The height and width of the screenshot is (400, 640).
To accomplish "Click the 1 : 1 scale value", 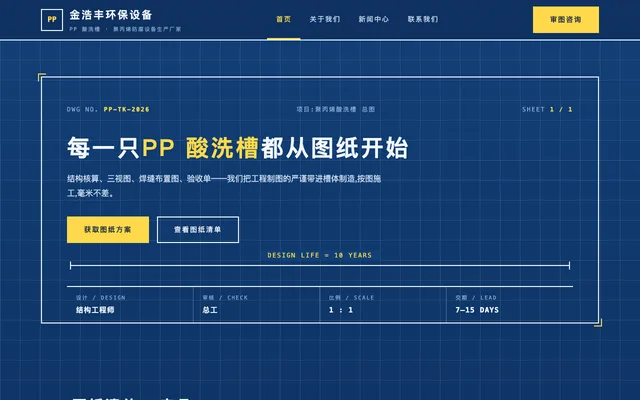I will coord(341,310).
